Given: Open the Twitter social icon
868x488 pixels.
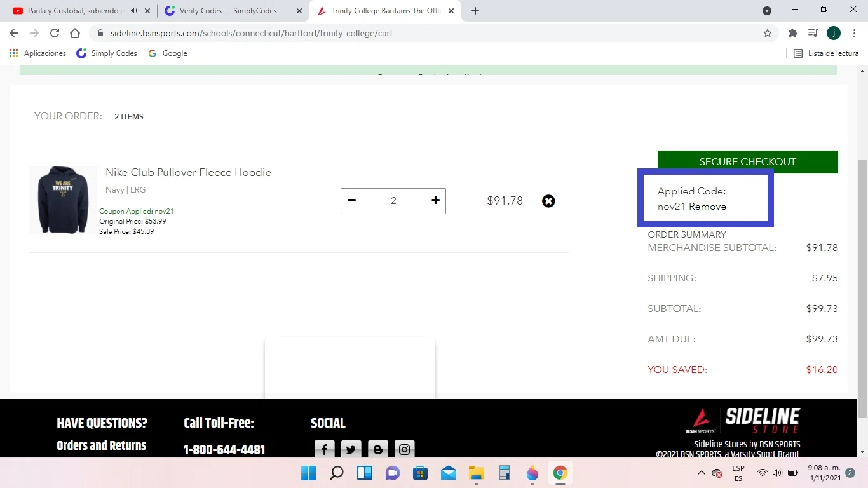Looking at the screenshot, I should [351, 449].
